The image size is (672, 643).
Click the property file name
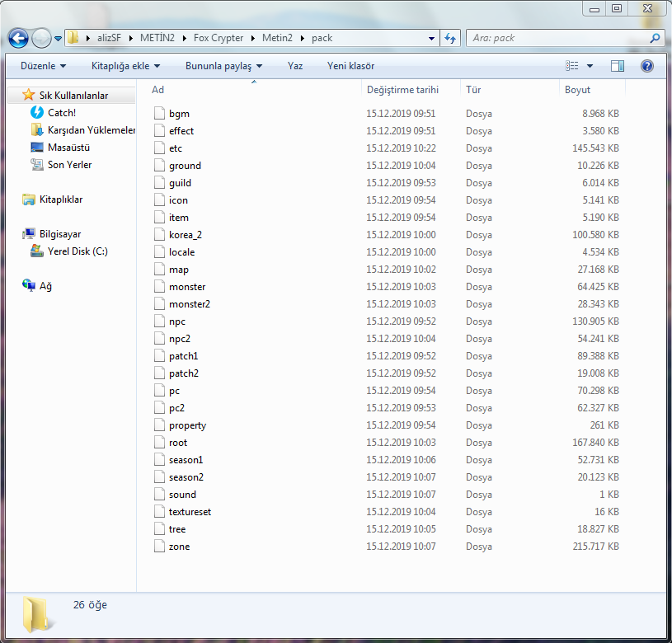click(187, 425)
